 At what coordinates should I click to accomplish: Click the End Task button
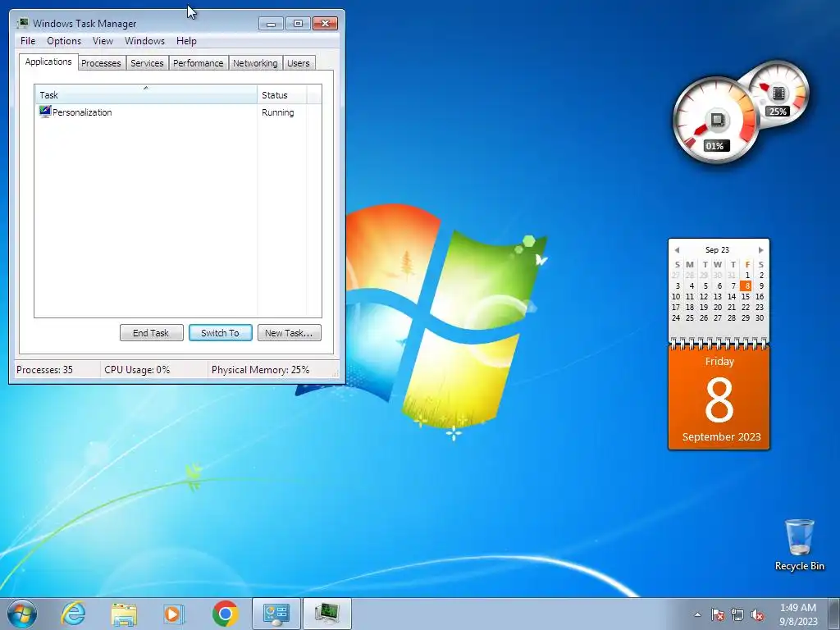tap(151, 333)
